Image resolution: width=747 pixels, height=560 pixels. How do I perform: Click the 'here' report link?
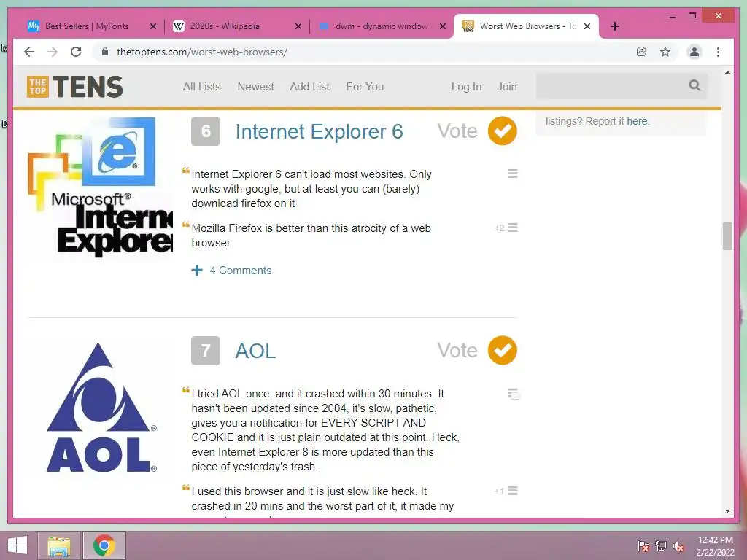tap(637, 122)
